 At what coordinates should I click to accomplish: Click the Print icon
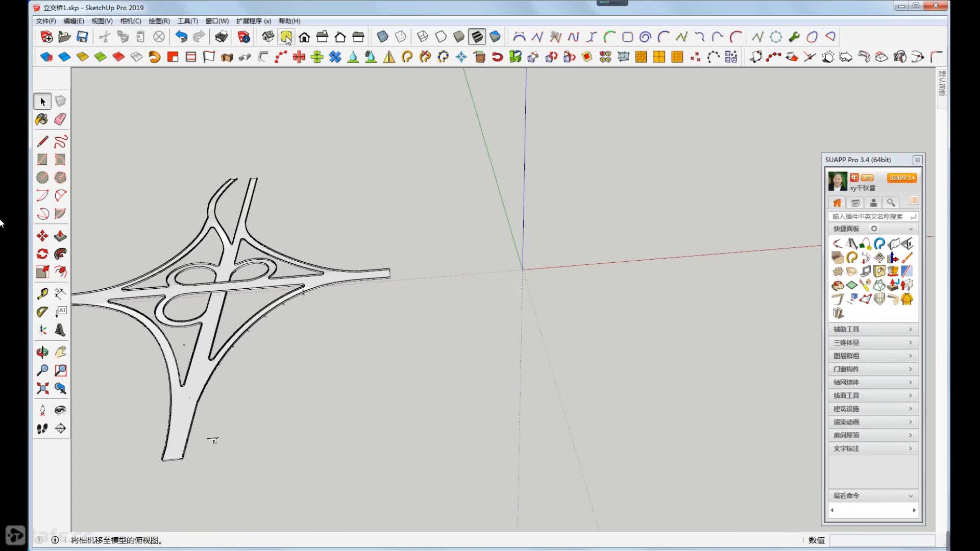tap(221, 37)
